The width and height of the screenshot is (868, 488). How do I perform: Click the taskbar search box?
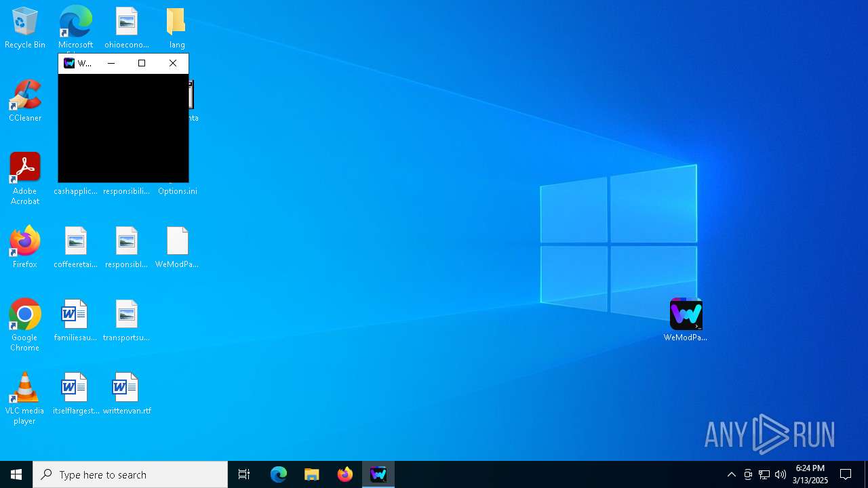click(x=130, y=474)
